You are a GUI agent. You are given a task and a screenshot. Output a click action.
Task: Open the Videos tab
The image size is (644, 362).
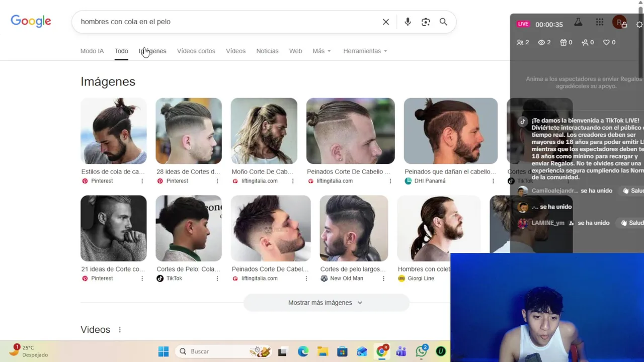(x=235, y=51)
